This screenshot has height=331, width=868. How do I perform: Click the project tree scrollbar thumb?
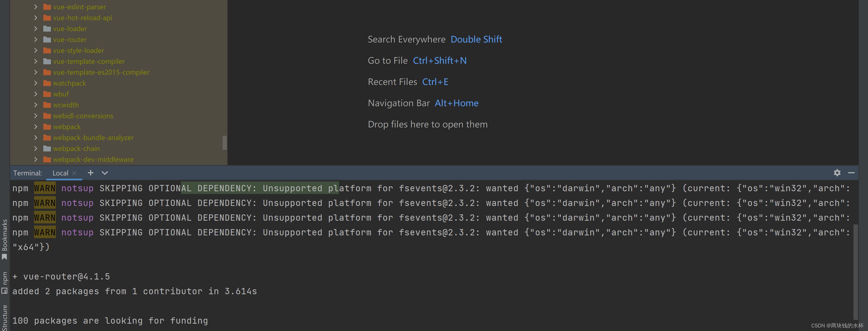(224, 142)
